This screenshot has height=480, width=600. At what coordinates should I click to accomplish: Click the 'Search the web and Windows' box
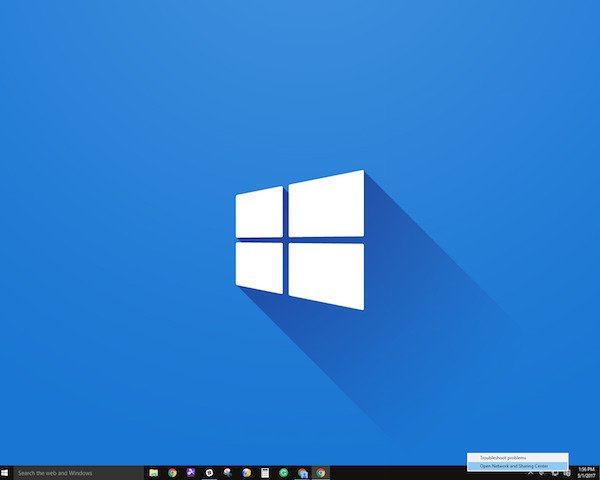point(79,473)
